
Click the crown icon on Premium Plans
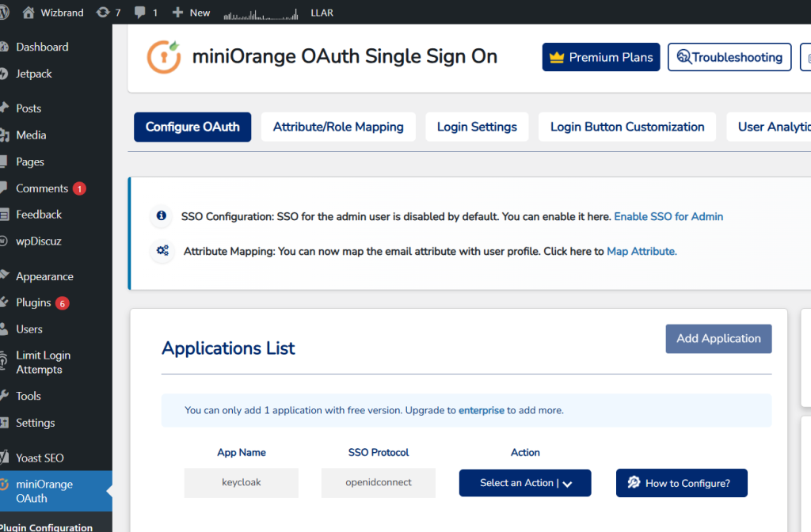[557, 57]
